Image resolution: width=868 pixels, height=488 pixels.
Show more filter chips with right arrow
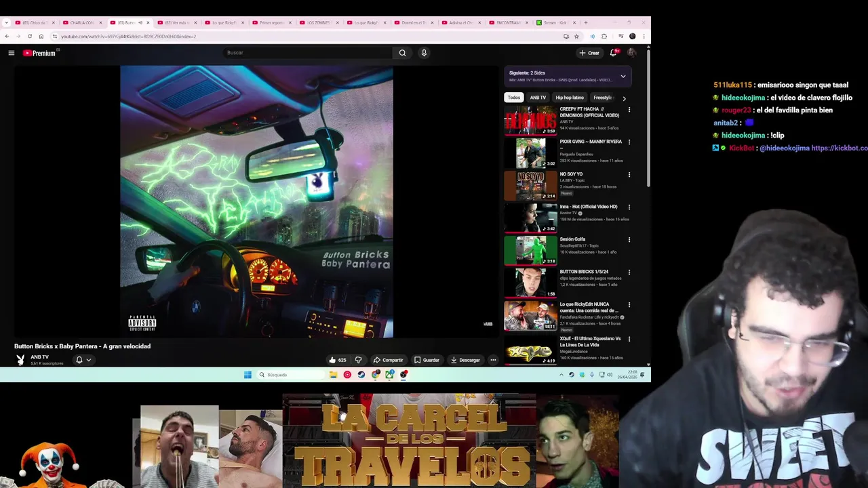click(625, 98)
